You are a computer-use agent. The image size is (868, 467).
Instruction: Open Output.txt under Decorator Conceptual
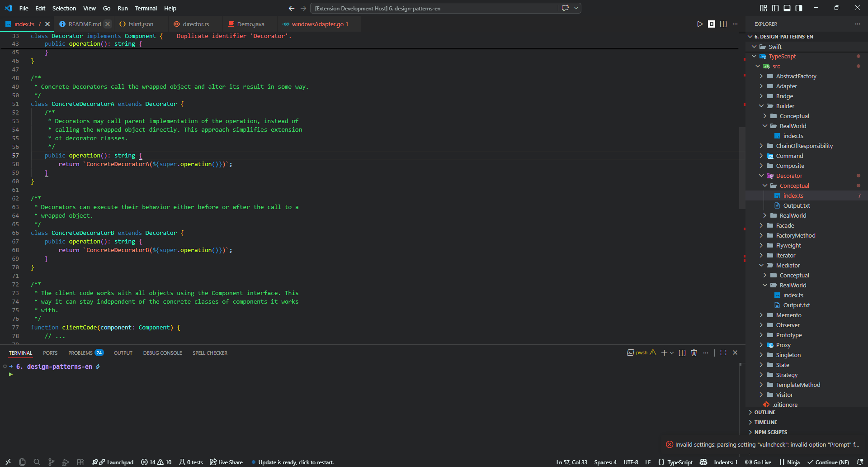[x=796, y=205]
